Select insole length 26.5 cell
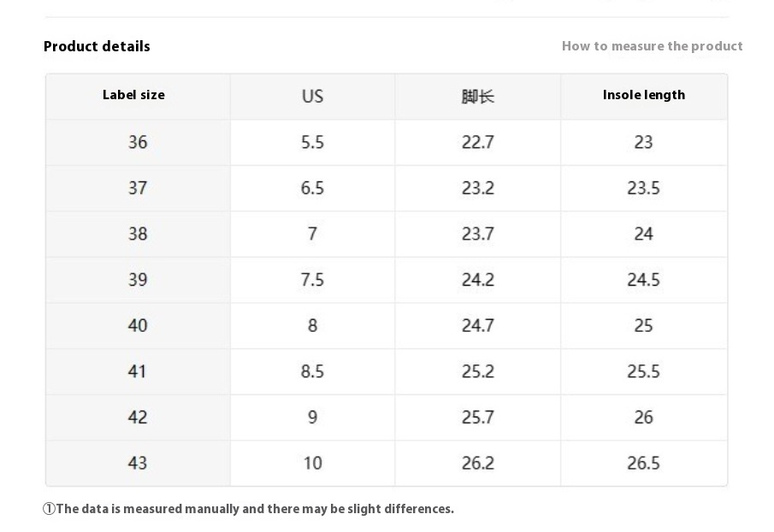774x532 pixels. point(643,463)
